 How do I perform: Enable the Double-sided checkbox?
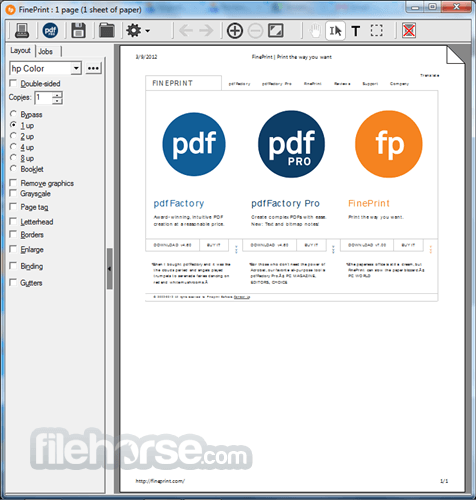[13, 83]
